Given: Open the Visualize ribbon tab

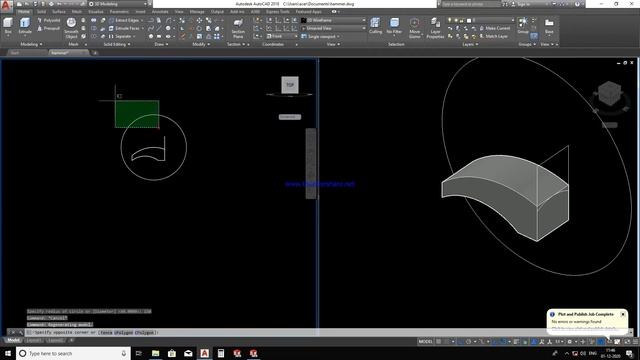Looking at the screenshot, I should click(96, 11).
